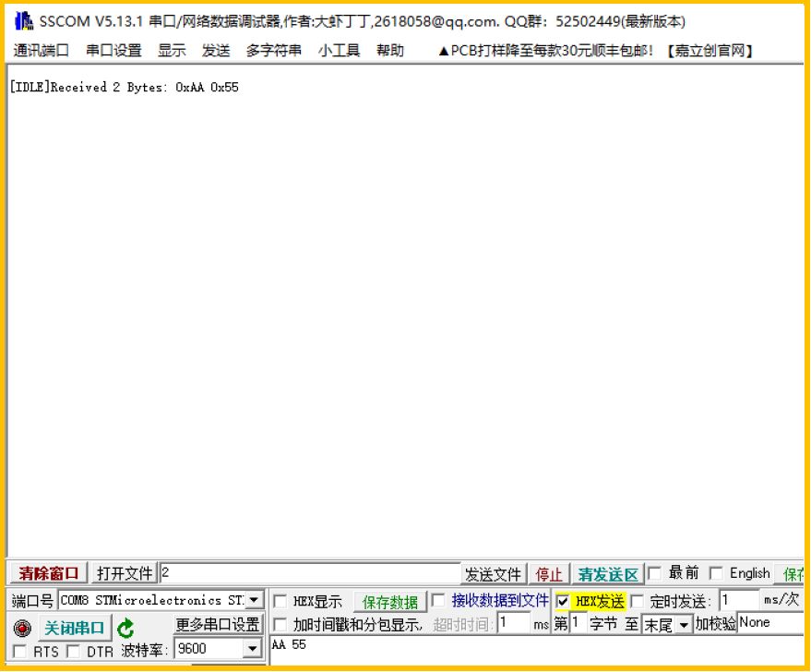Click the 清发送区 button
Image resolution: width=811 pixels, height=672 pixels.
(x=608, y=574)
